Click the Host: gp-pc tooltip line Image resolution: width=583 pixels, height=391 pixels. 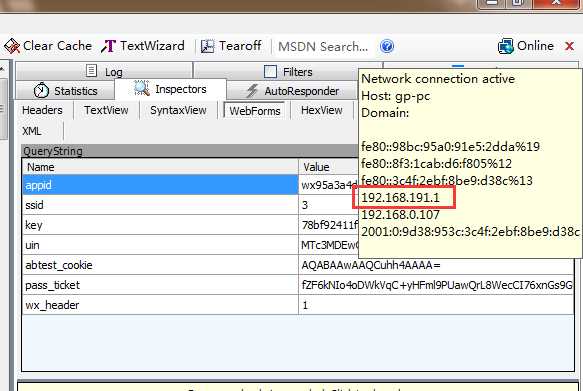[x=396, y=96]
